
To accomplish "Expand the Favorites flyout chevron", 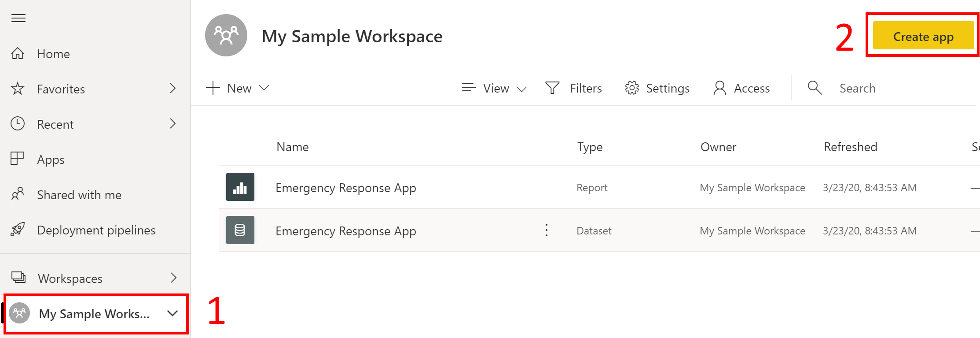I will point(173,88).
